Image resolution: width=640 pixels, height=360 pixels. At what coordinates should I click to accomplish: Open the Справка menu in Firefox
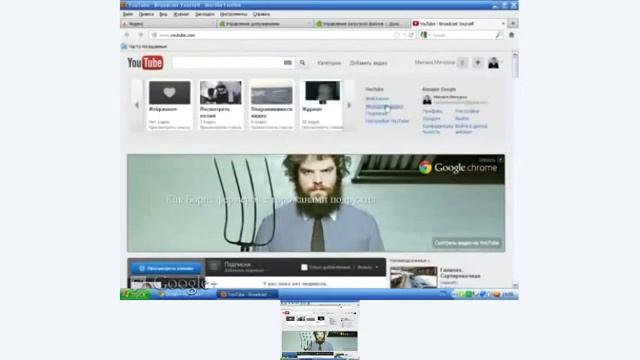[261, 14]
